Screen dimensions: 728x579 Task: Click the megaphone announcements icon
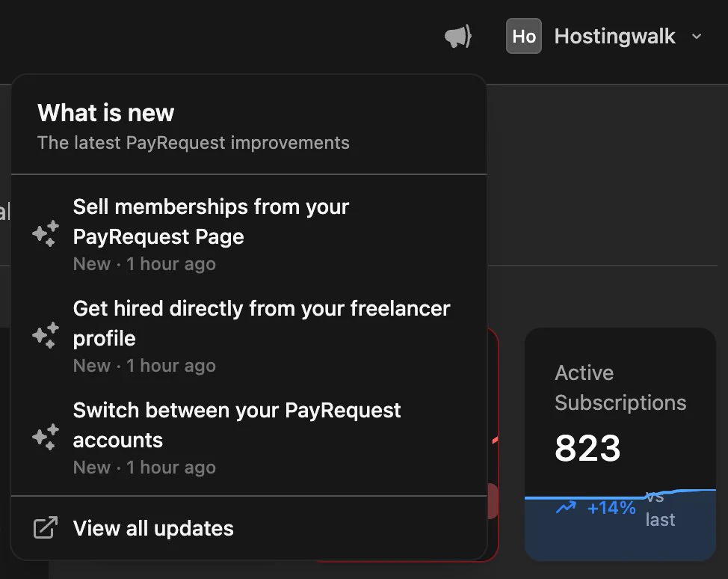coord(457,36)
